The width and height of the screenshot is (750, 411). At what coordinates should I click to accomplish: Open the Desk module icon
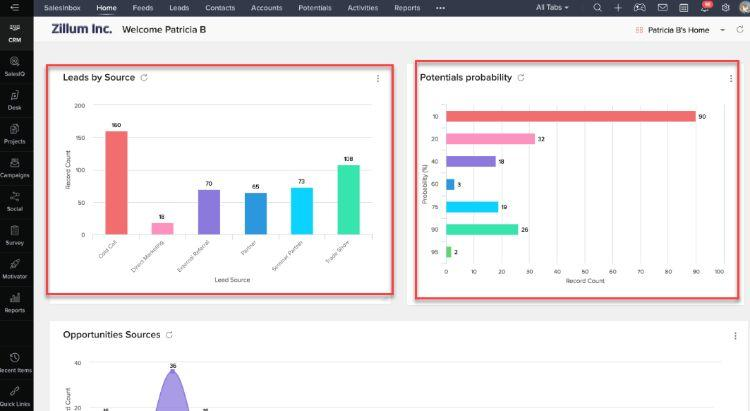(15, 100)
